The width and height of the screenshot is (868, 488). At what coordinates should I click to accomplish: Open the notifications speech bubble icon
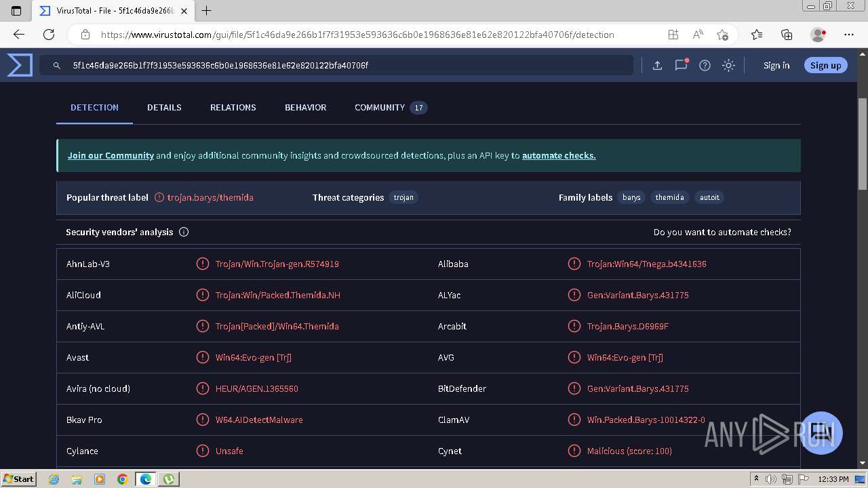[x=681, y=65]
